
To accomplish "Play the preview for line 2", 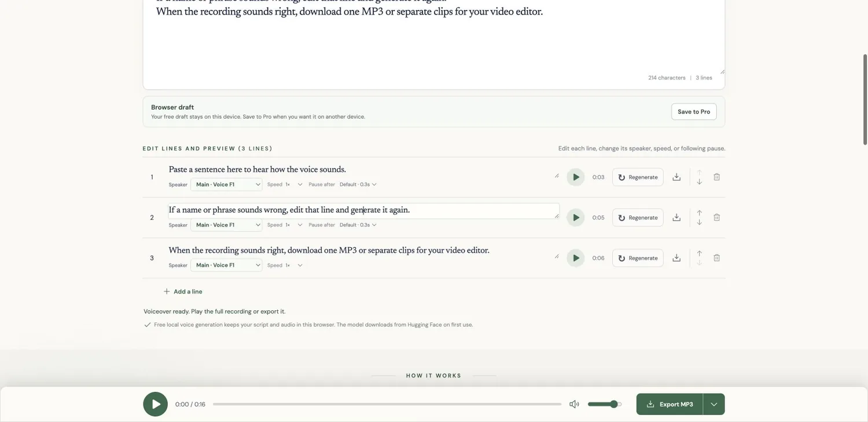I will [x=575, y=218].
